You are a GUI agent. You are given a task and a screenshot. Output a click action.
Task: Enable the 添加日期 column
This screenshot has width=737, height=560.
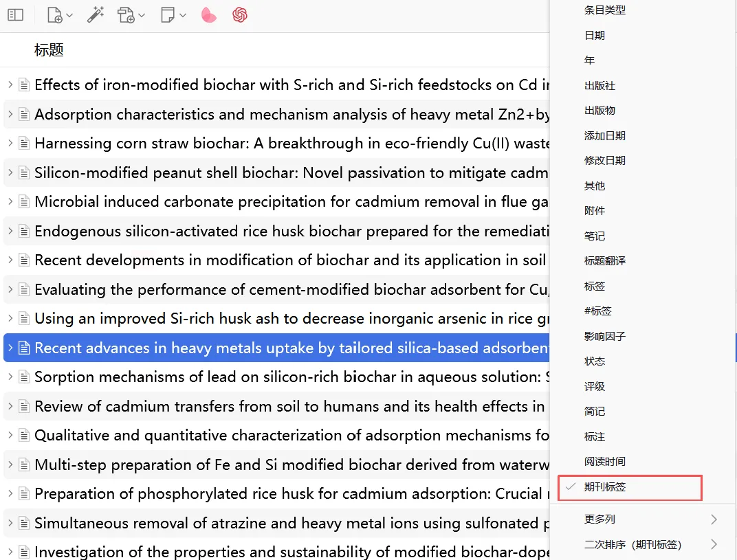tap(604, 136)
